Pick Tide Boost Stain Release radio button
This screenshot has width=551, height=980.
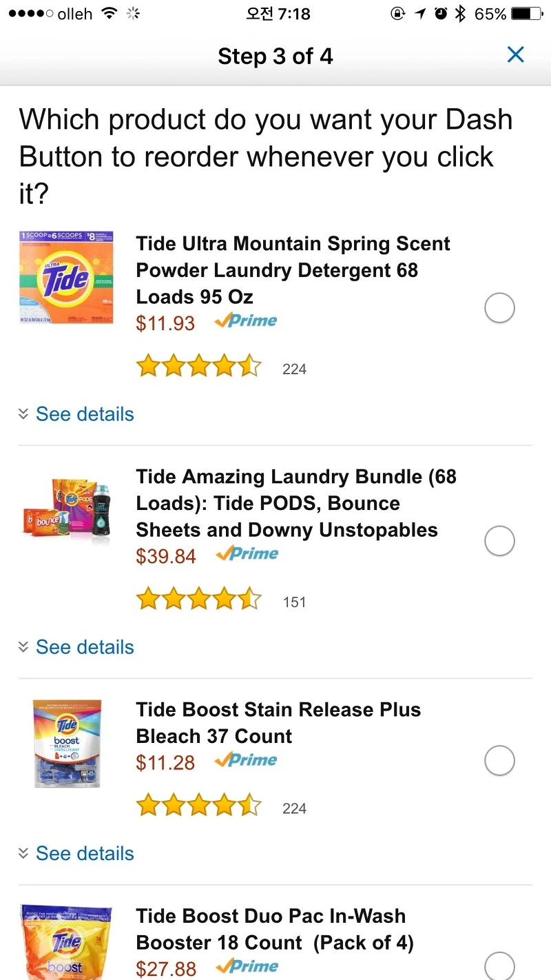499,761
